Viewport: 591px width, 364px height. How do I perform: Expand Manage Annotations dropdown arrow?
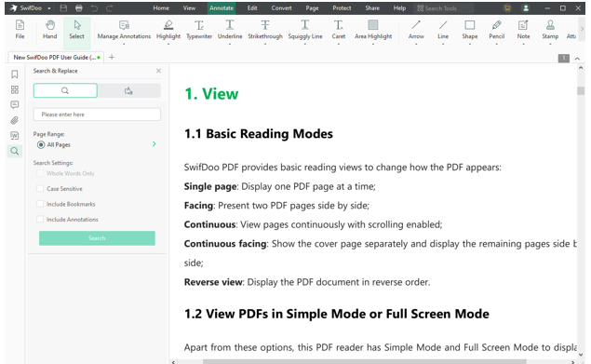(x=124, y=44)
